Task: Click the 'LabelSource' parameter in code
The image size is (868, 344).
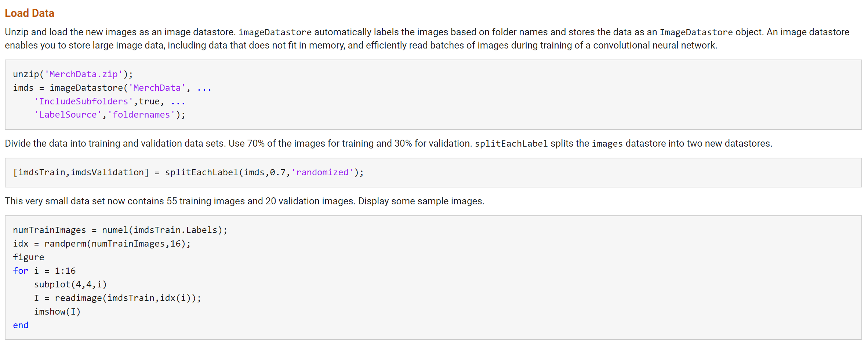Action: (68, 114)
